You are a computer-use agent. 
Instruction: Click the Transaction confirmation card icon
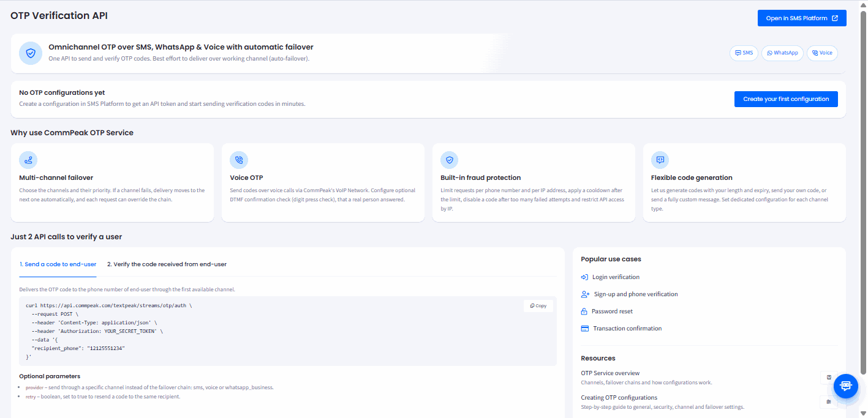click(x=585, y=329)
